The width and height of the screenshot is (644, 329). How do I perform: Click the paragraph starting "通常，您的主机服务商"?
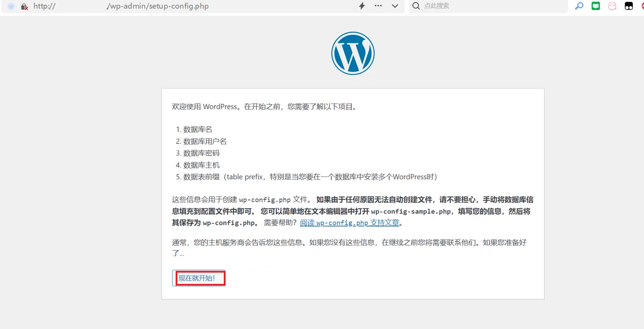click(x=349, y=248)
